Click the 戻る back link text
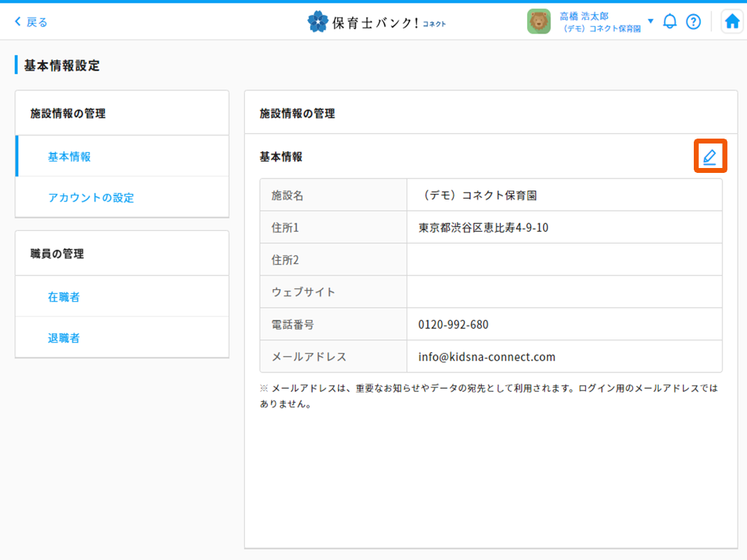The image size is (747, 560). click(37, 22)
